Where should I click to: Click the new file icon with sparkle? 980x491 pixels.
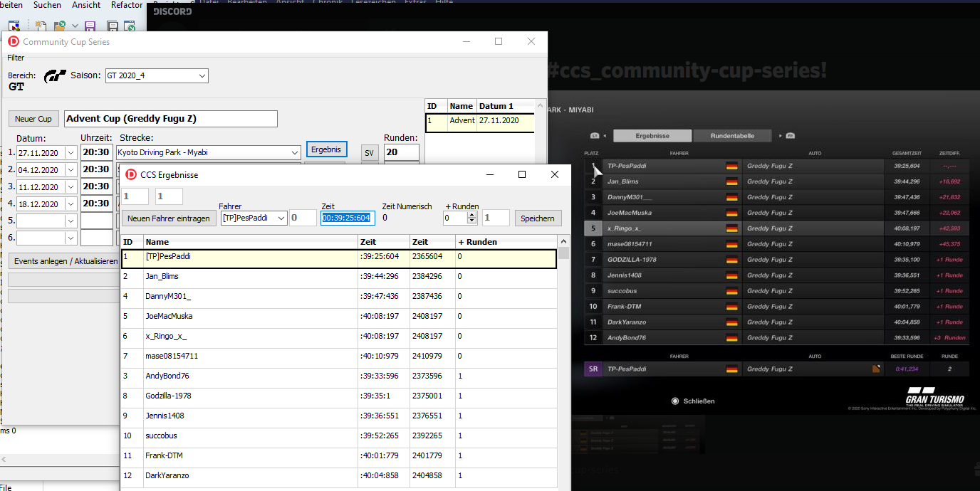point(41,26)
